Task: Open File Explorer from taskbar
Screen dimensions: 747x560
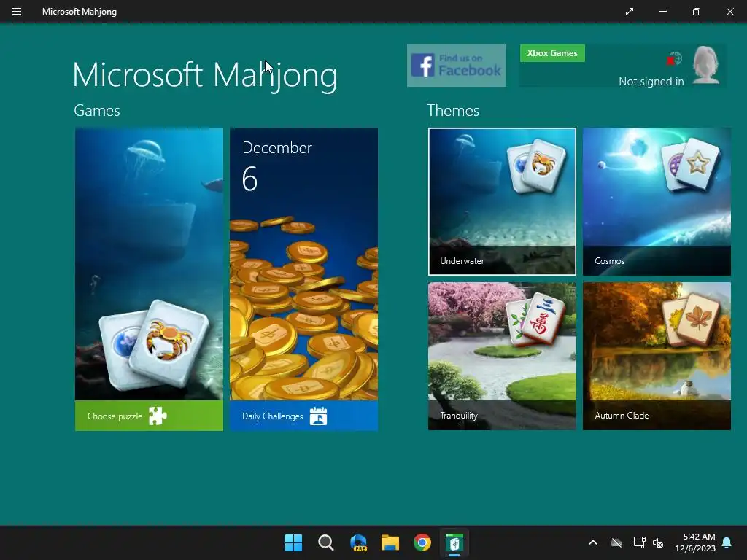Action: (390, 542)
